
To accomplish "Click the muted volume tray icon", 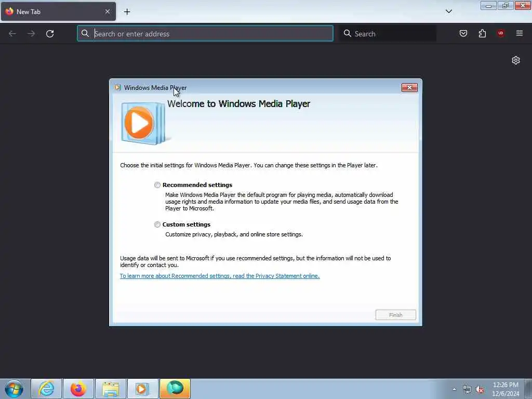I will point(480,390).
